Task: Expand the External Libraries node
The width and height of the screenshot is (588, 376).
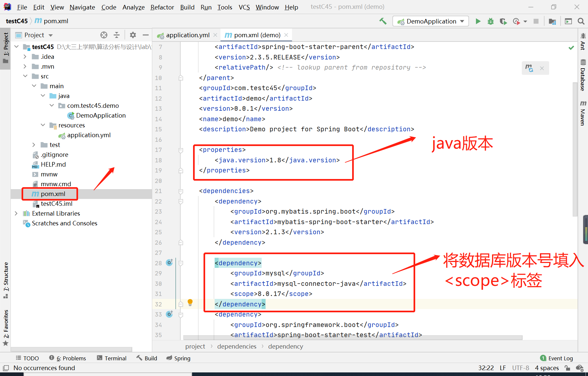Action: [x=16, y=213]
